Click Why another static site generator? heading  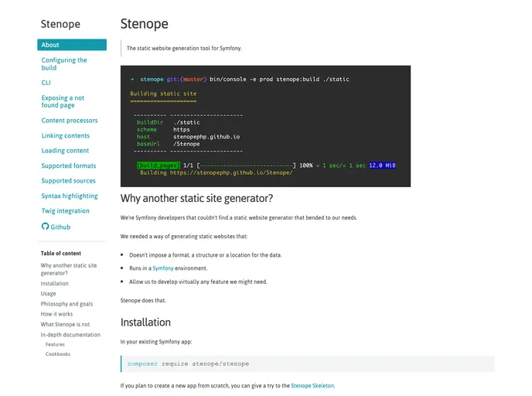[x=196, y=198]
